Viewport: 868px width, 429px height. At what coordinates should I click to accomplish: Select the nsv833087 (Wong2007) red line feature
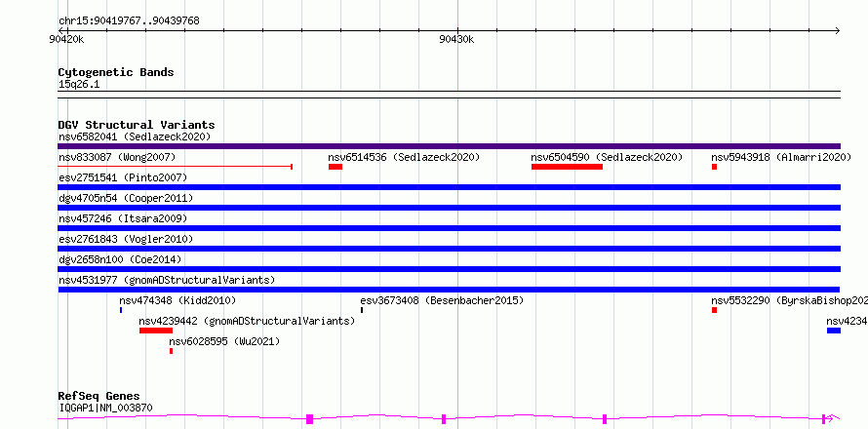click(175, 167)
